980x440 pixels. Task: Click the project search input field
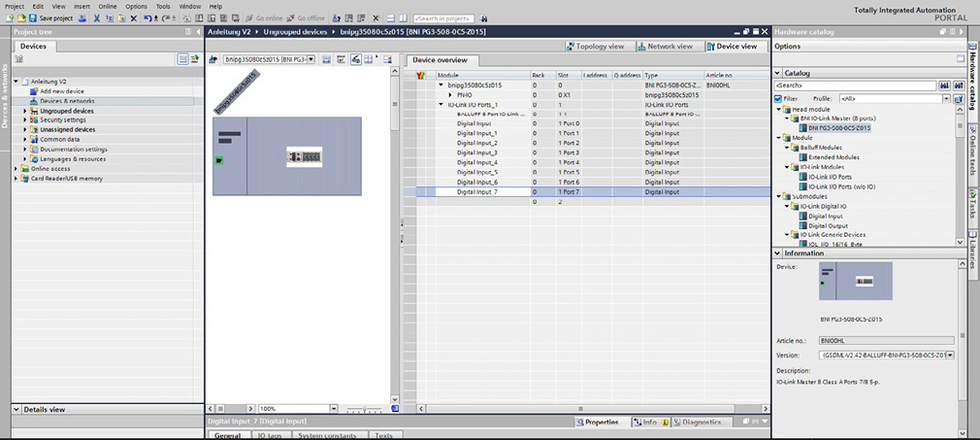pos(443,18)
